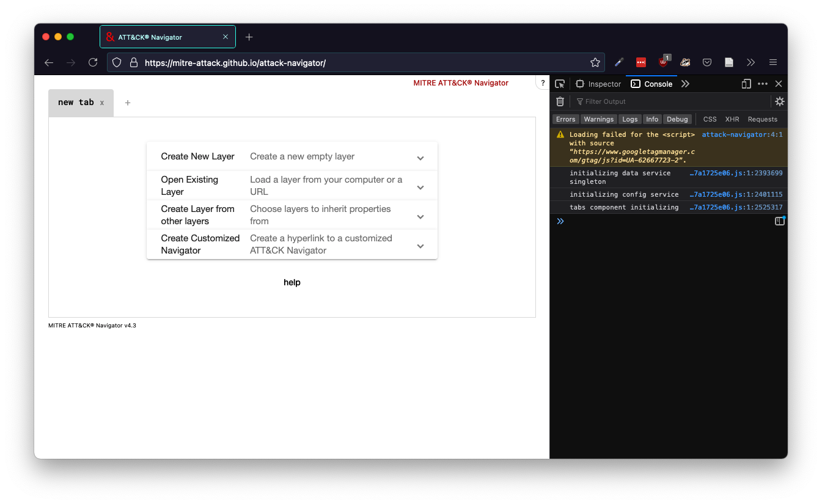Open the split console toggle icon
Screen dimensions: 822x504
click(780, 221)
